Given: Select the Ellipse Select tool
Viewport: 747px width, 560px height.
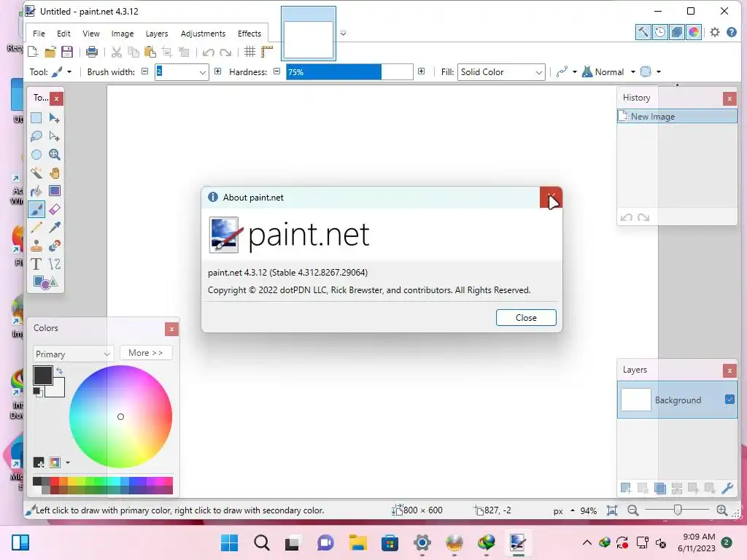Looking at the screenshot, I should [x=36, y=155].
